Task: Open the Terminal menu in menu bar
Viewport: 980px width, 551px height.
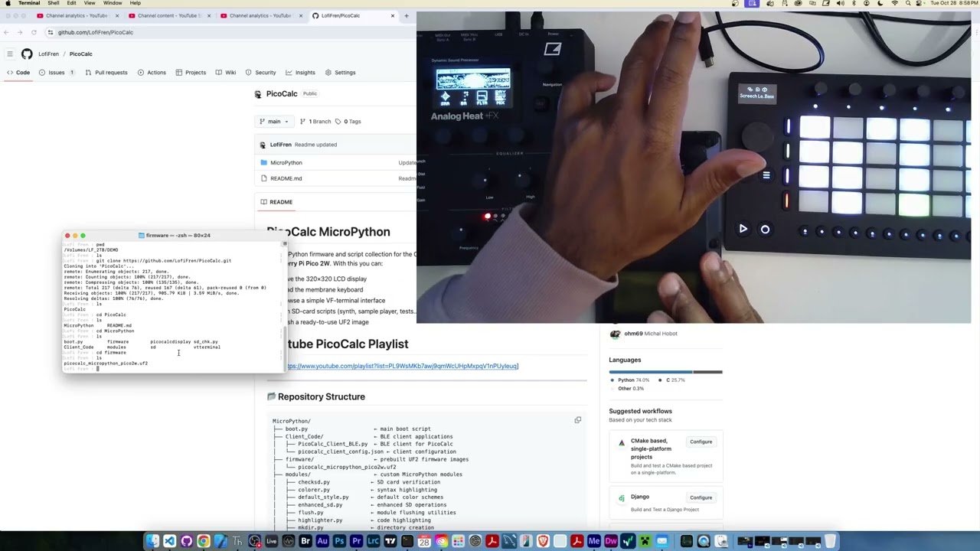Action: click(29, 3)
